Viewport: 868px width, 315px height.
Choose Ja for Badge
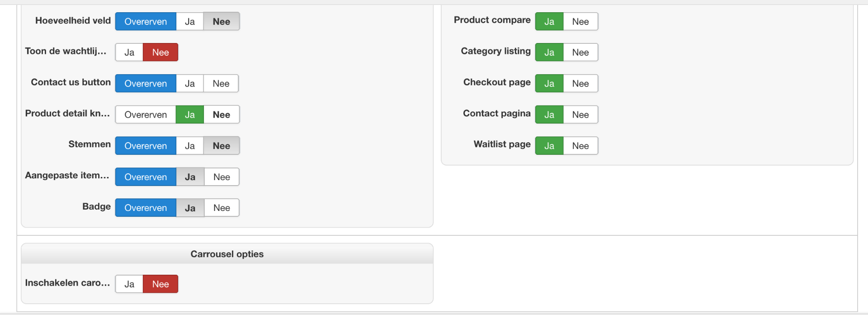(190, 208)
